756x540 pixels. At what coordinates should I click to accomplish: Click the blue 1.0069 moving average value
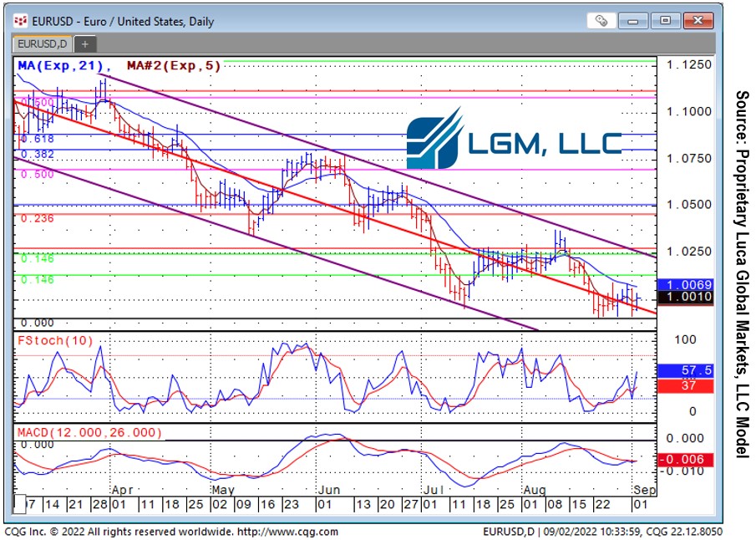685,285
